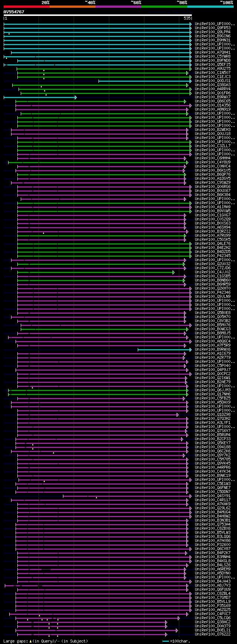Select hit label UniRef100_Q17NH6
237x644 pixels.
(213, 394)
